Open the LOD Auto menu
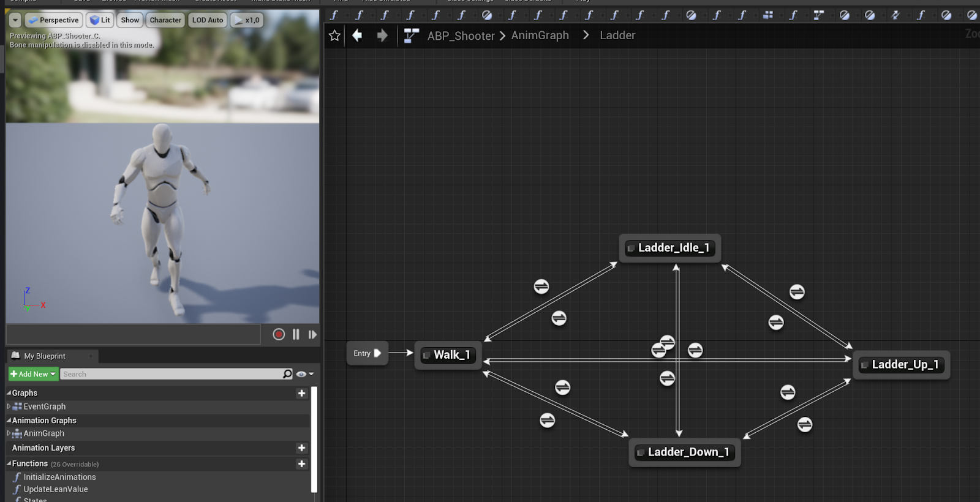 tap(208, 20)
